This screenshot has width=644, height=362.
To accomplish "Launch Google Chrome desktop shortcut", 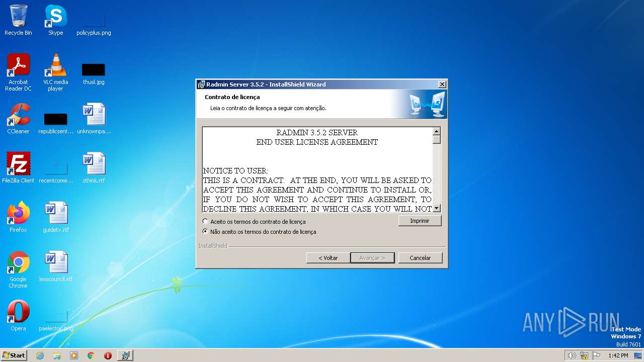I will 18,270.
